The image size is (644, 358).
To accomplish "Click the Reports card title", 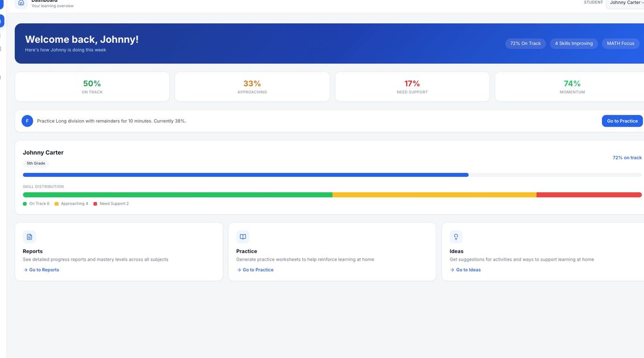I will pyautogui.click(x=32, y=251).
